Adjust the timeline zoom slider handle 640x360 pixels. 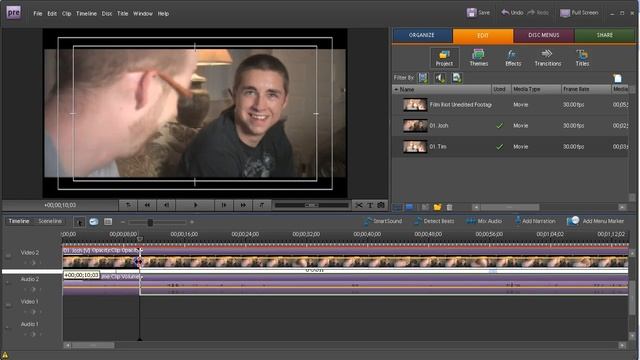point(150,222)
